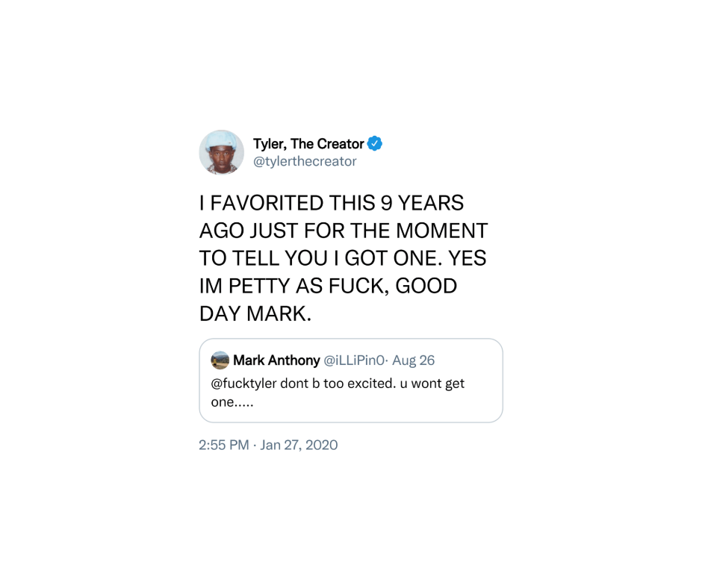Click the @iLLiPinO handle
702x588 pixels.
pyautogui.click(x=354, y=360)
